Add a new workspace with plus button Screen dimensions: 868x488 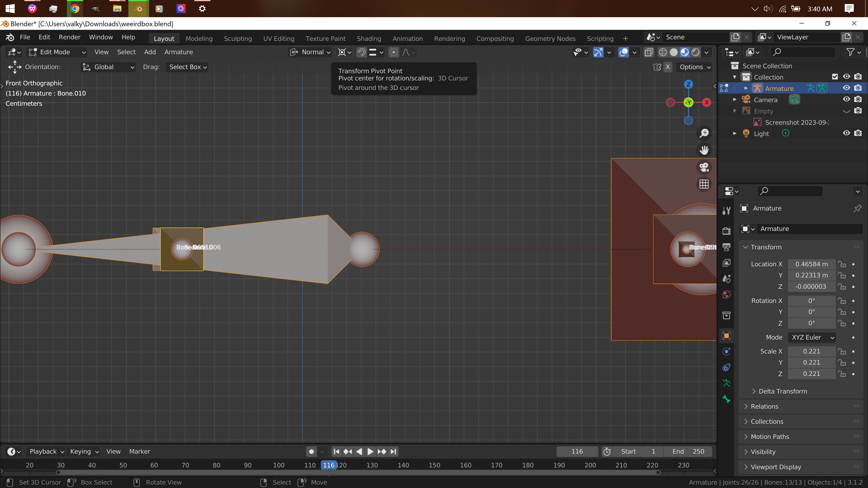coord(625,39)
